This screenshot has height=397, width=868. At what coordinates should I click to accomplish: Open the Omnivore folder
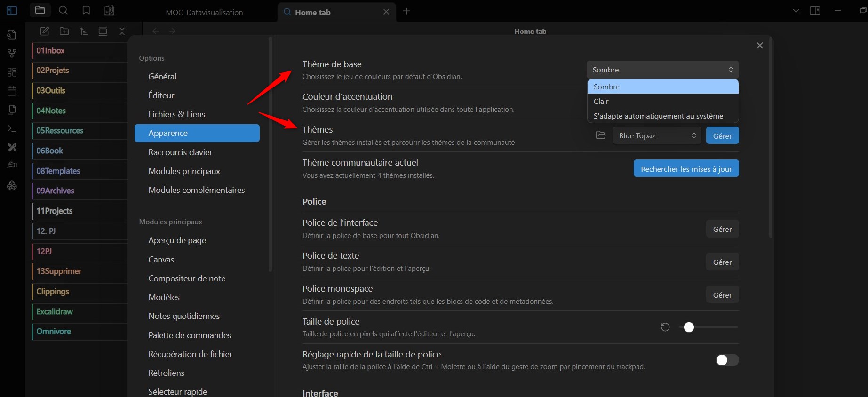80,331
